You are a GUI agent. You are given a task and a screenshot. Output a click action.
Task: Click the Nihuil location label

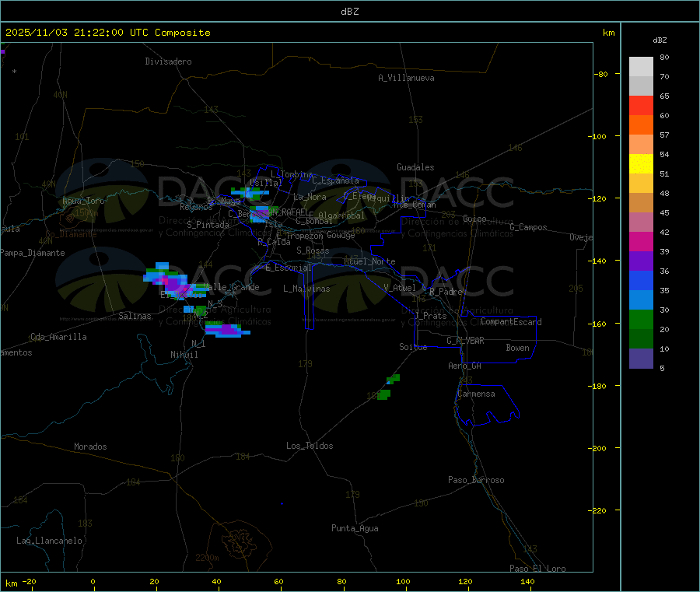(184, 355)
